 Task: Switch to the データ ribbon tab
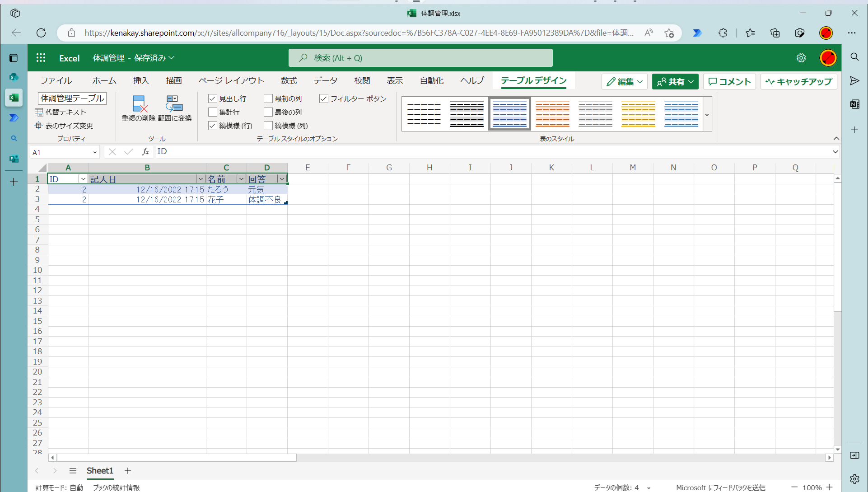(325, 80)
